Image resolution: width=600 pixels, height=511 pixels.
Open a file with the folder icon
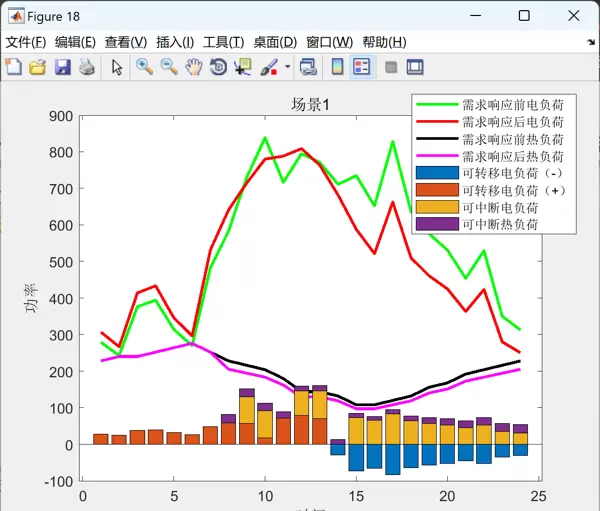point(38,67)
